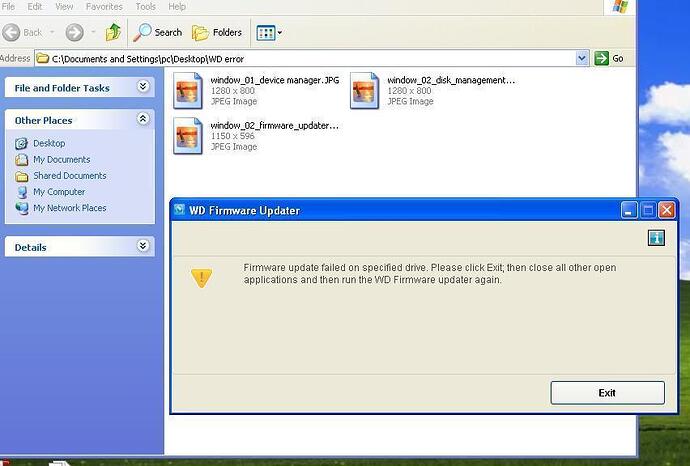Click the My Computer icon

[x=21, y=192]
